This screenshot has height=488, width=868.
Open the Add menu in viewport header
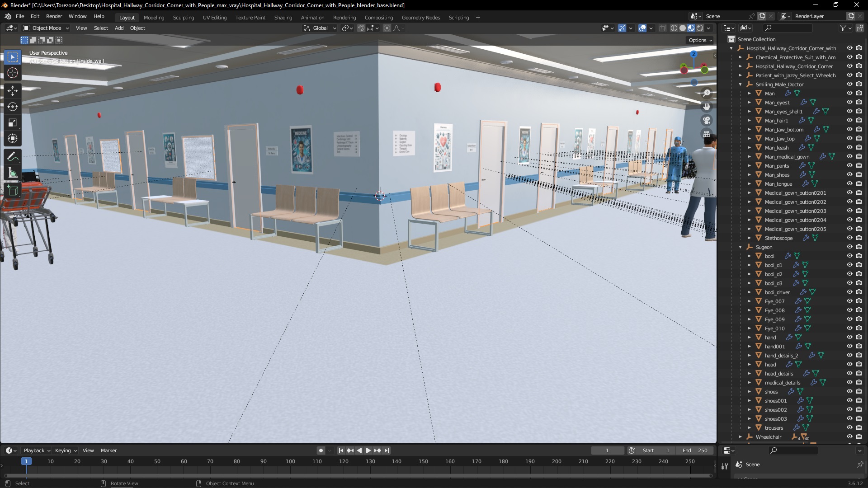tap(119, 28)
